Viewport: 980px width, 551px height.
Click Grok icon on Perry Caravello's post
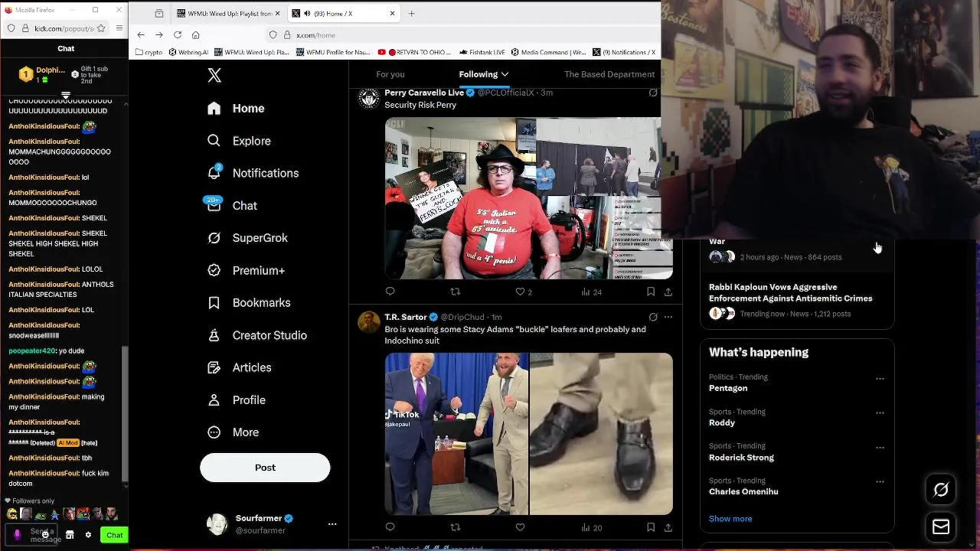(653, 93)
